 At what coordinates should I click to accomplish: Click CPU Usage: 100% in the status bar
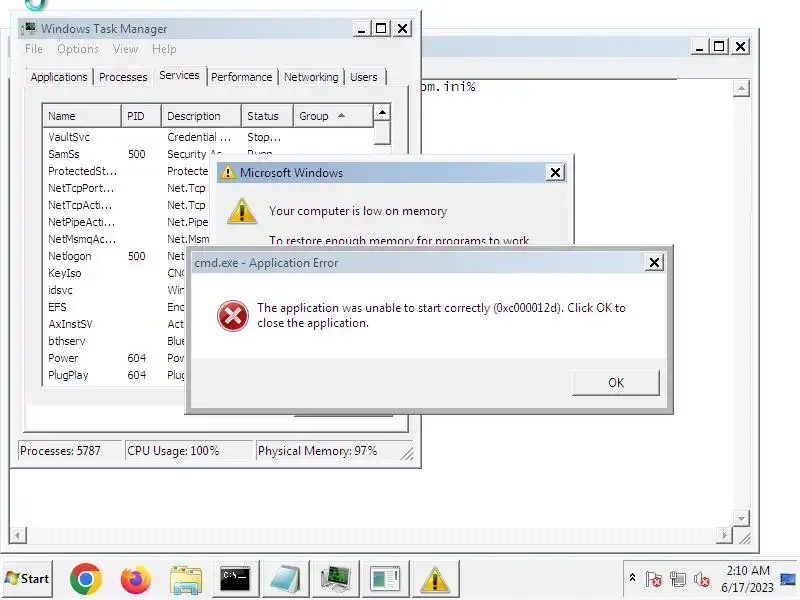tap(189, 451)
